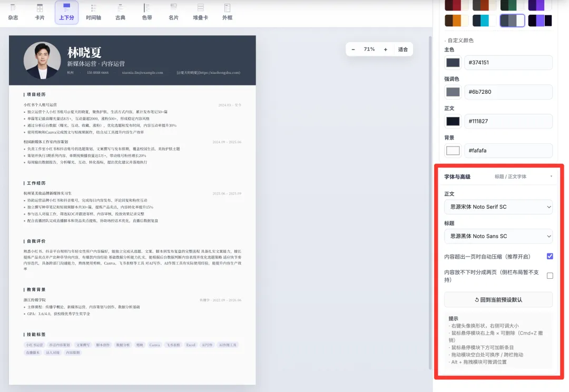Click the 自我评价 section heading
This screenshot has height=392, width=569.
[36, 241]
